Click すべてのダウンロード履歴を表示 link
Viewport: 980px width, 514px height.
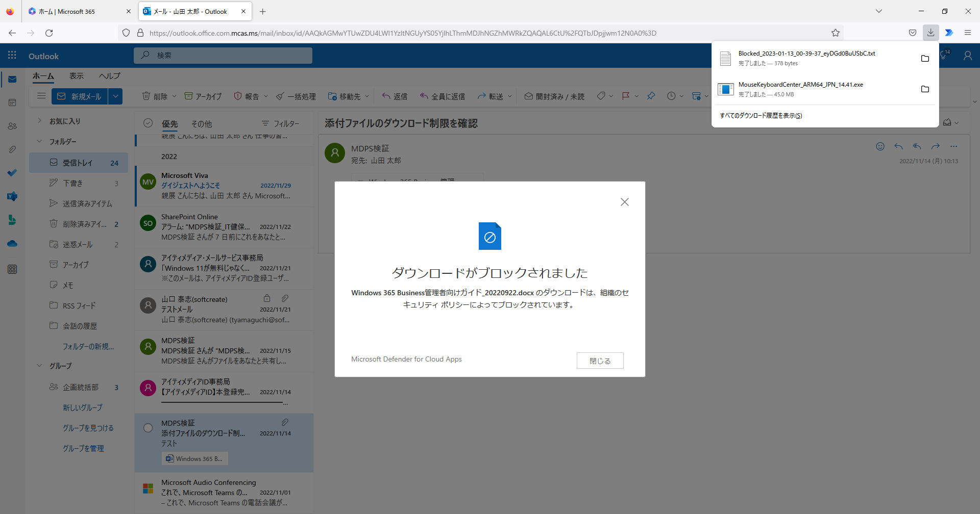pyautogui.click(x=761, y=116)
